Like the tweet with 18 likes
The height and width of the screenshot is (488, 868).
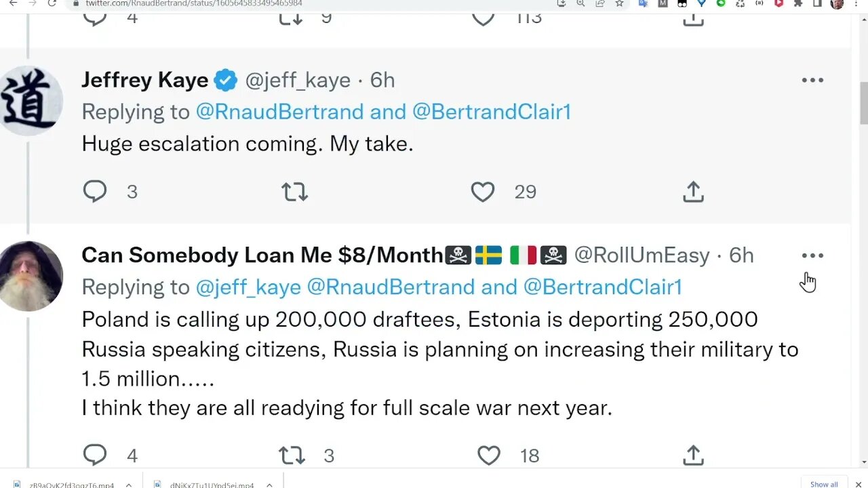pyautogui.click(x=488, y=455)
